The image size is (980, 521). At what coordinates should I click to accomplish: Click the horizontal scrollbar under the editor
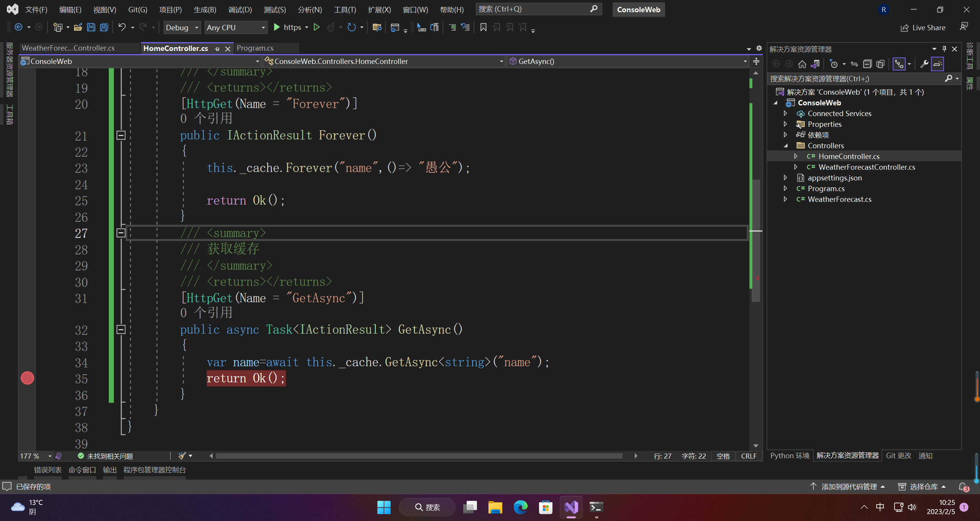[419, 456]
